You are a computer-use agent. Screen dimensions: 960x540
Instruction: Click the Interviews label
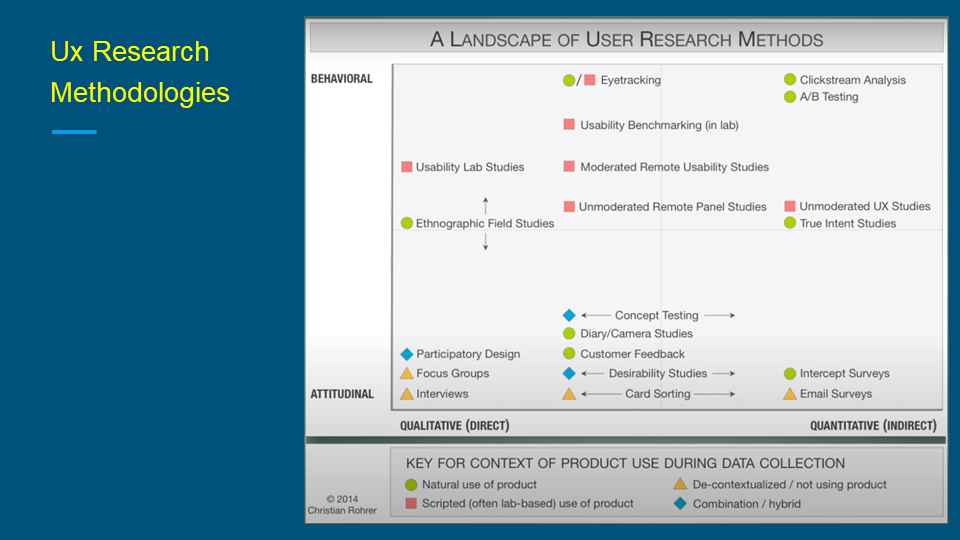click(x=443, y=394)
